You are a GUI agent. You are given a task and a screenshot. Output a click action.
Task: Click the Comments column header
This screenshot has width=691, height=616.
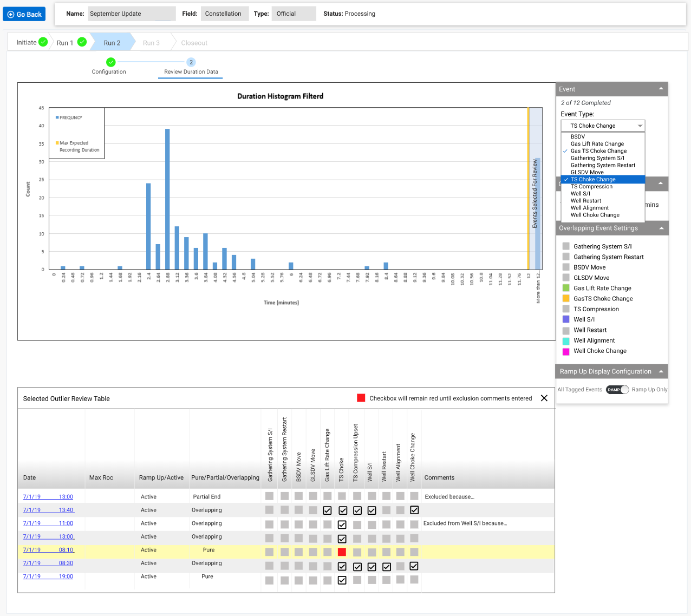439,477
